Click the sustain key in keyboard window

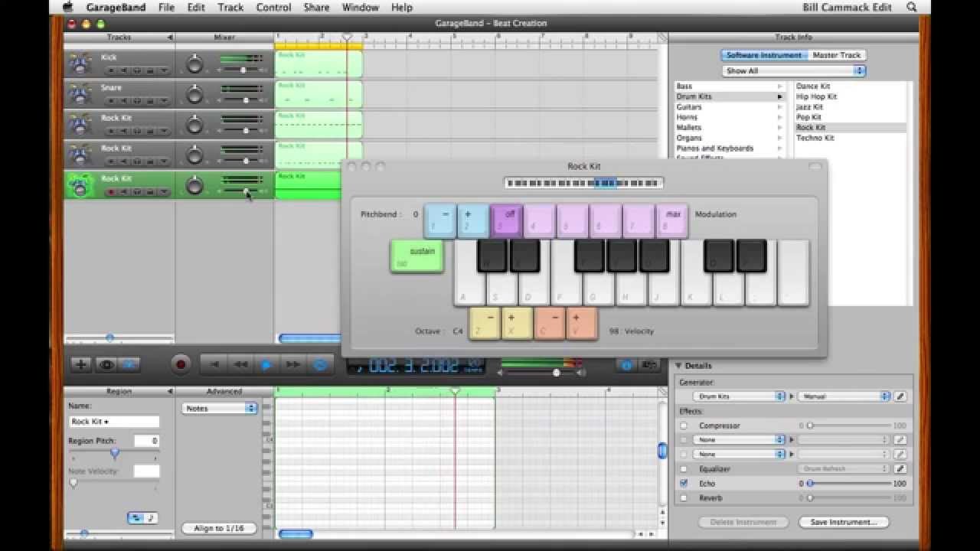coord(416,256)
